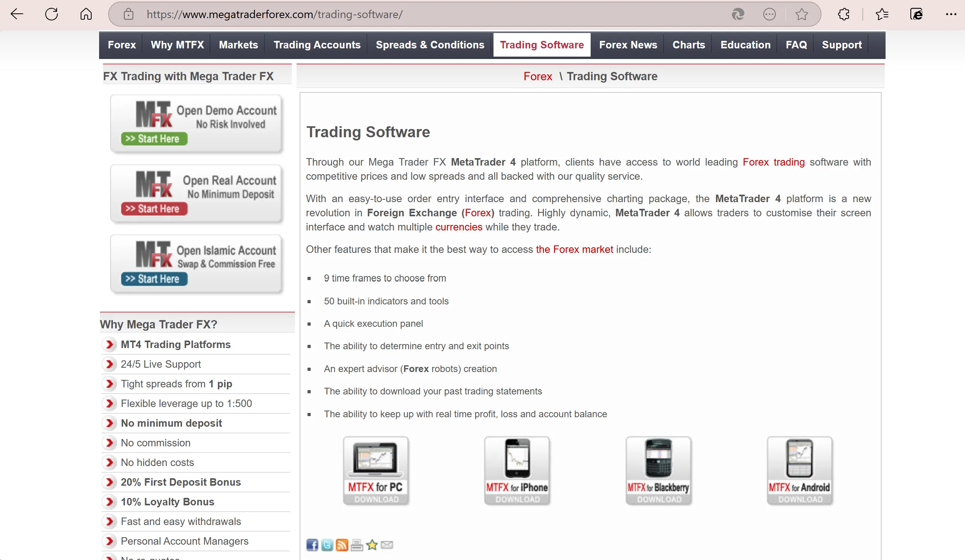Screen dimensions: 965x560
Task: Bookmark page with the yellow star icon
Action: tap(372, 545)
